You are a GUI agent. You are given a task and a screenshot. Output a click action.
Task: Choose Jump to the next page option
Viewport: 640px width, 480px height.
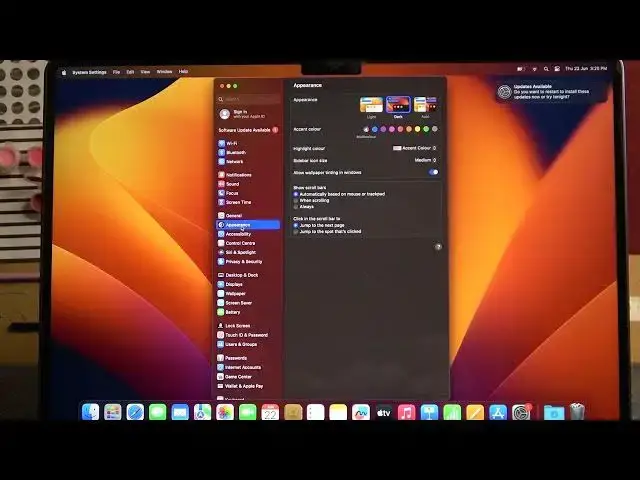[x=296, y=225]
